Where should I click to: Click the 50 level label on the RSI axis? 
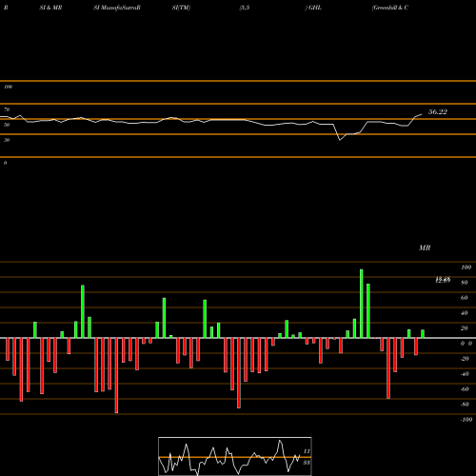click(7, 125)
